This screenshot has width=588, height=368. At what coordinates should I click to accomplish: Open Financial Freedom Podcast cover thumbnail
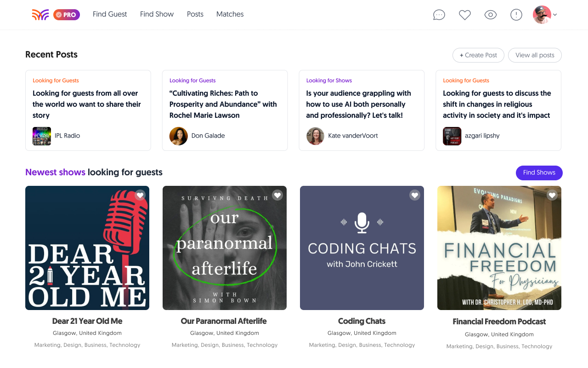[499, 248]
